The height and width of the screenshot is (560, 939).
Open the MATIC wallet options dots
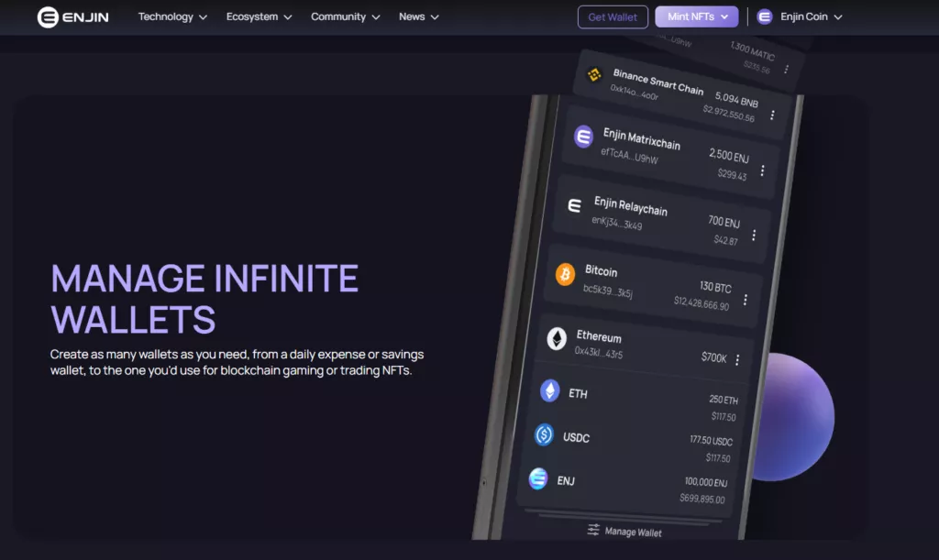786,70
